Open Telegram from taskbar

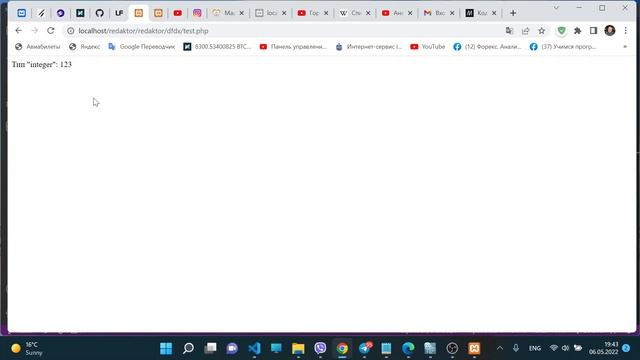click(364, 348)
